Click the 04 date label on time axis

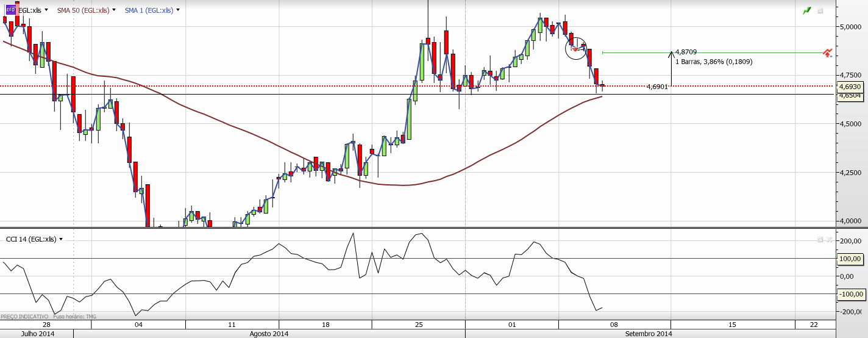(138, 325)
